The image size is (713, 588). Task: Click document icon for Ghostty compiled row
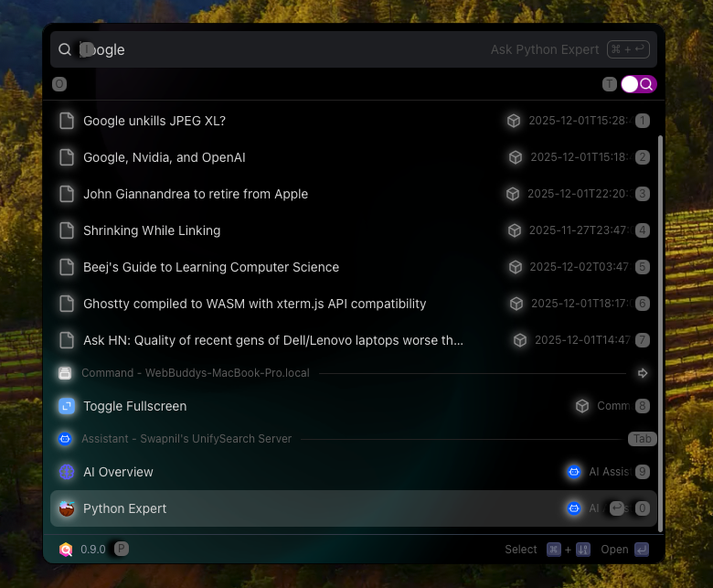click(x=67, y=304)
